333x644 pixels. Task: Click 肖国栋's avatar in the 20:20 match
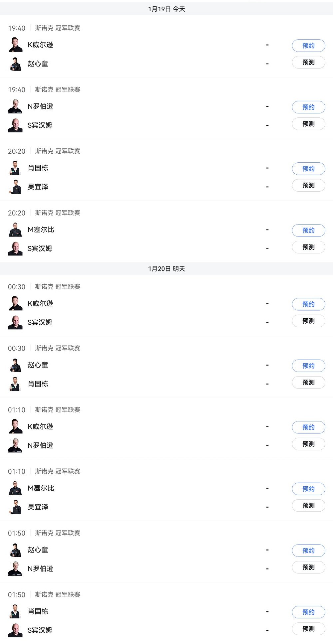click(15, 168)
